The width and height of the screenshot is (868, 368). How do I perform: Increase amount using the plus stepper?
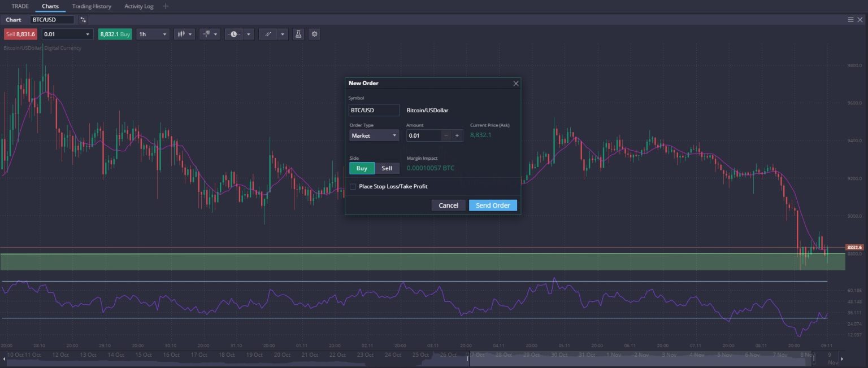(x=457, y=135)
